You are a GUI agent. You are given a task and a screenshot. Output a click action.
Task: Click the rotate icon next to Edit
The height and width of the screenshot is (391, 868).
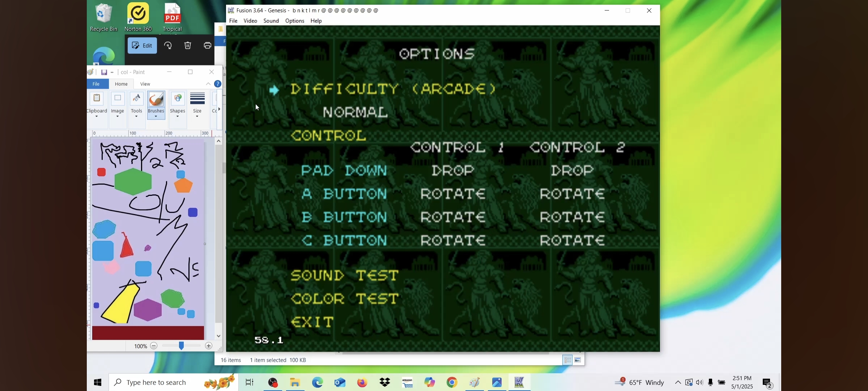168,46
